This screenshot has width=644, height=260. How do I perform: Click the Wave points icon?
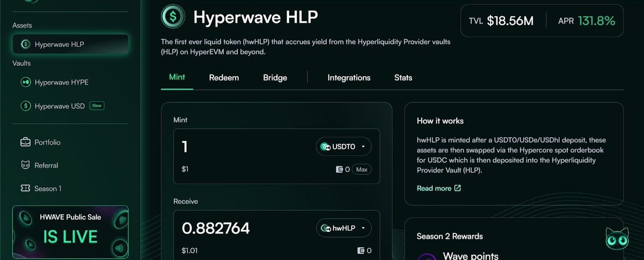[x=427, y=256]
